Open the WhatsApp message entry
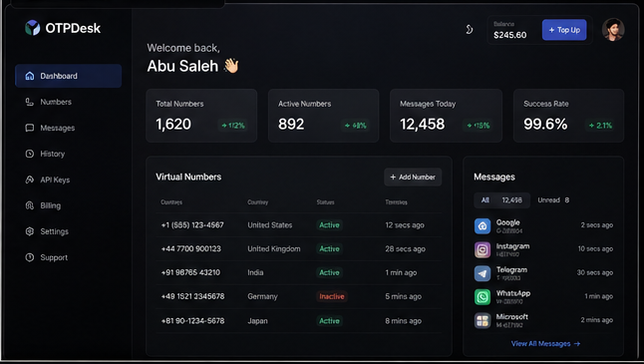This screenshot has height=364, width=644. [x=543, y=296]
